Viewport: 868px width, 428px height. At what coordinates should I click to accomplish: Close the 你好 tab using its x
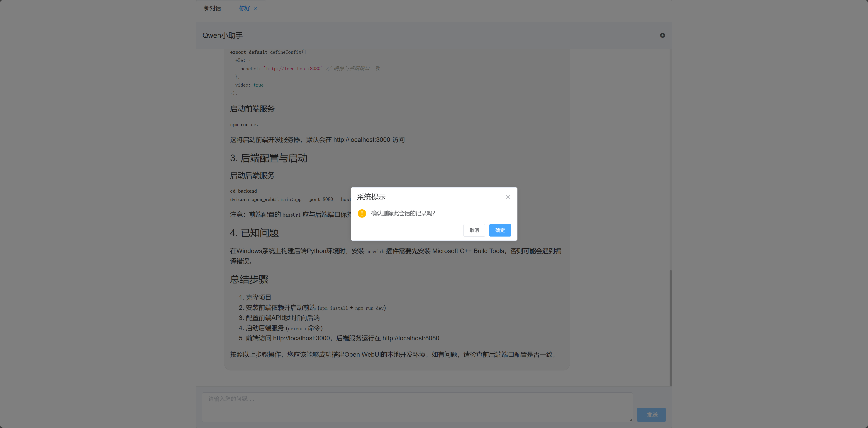pos(256,8)
